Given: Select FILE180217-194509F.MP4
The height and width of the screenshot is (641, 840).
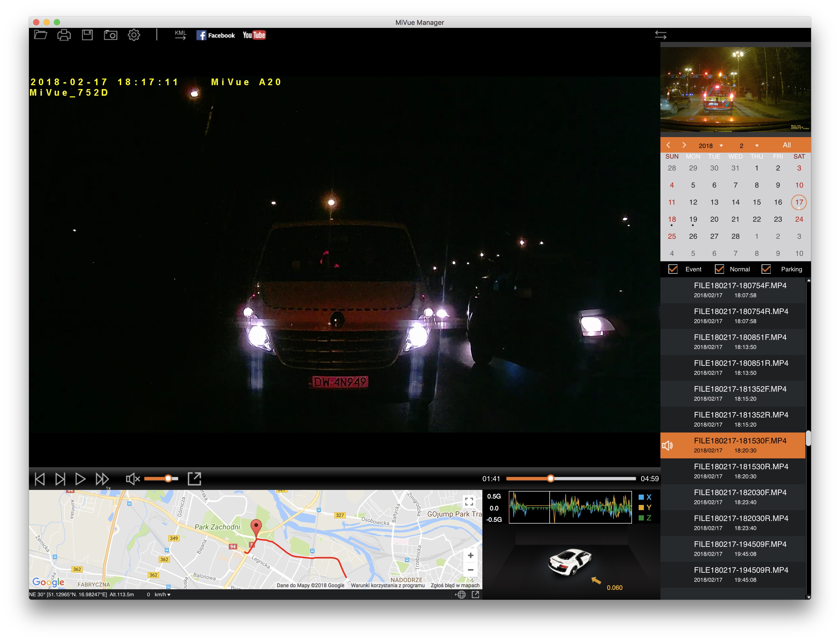Looking at the screenshot, I should (x=733, y=549).
